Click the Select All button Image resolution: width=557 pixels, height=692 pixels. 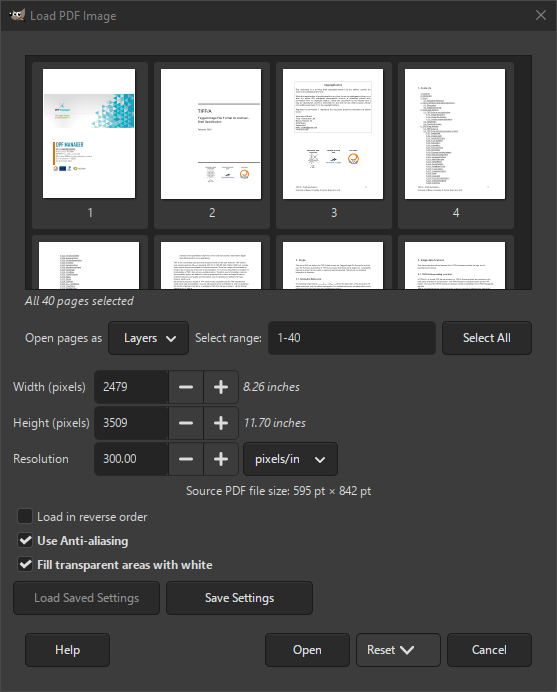[x=487, y=338]
